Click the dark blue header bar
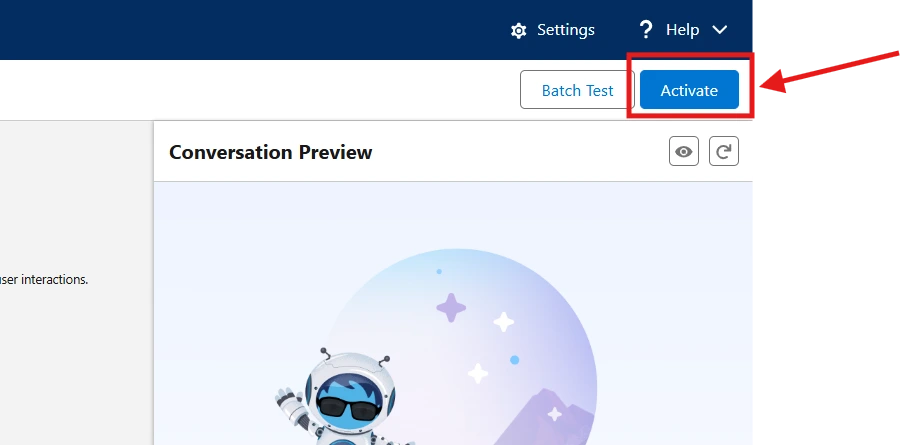 pyautogui.click(x=250, y=30)
